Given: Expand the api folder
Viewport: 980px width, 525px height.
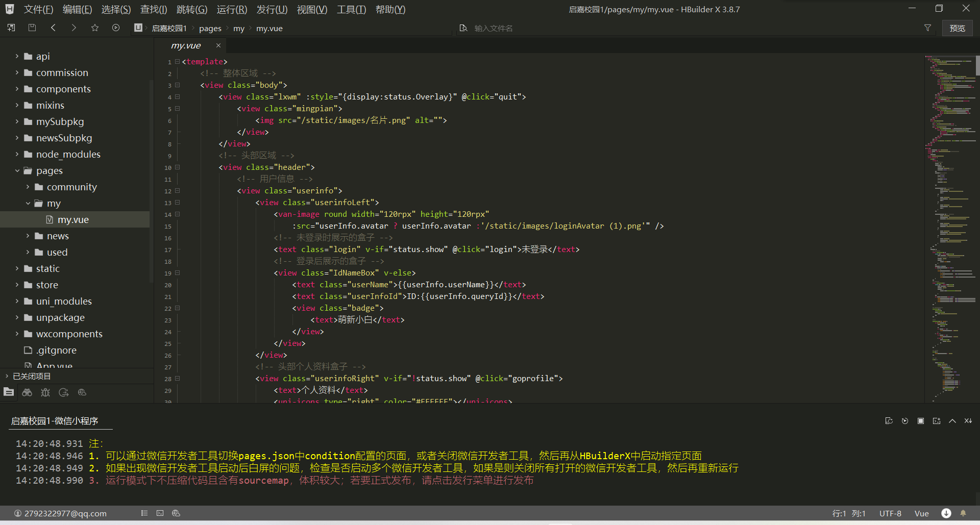Looking at the screenshot, I should (x=17, y=56).
